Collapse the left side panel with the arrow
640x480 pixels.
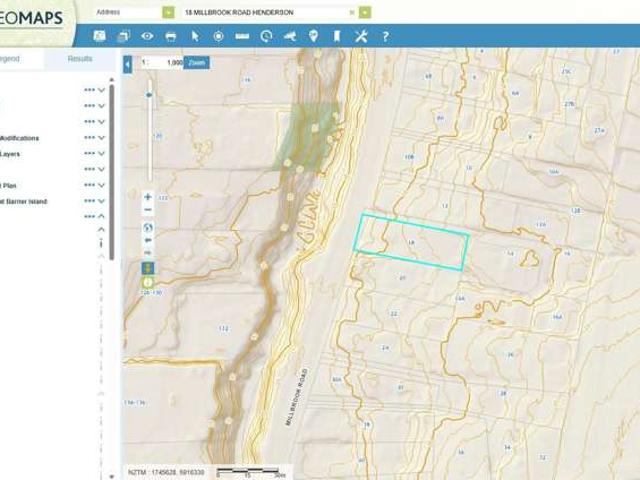(x=128, y=63)
